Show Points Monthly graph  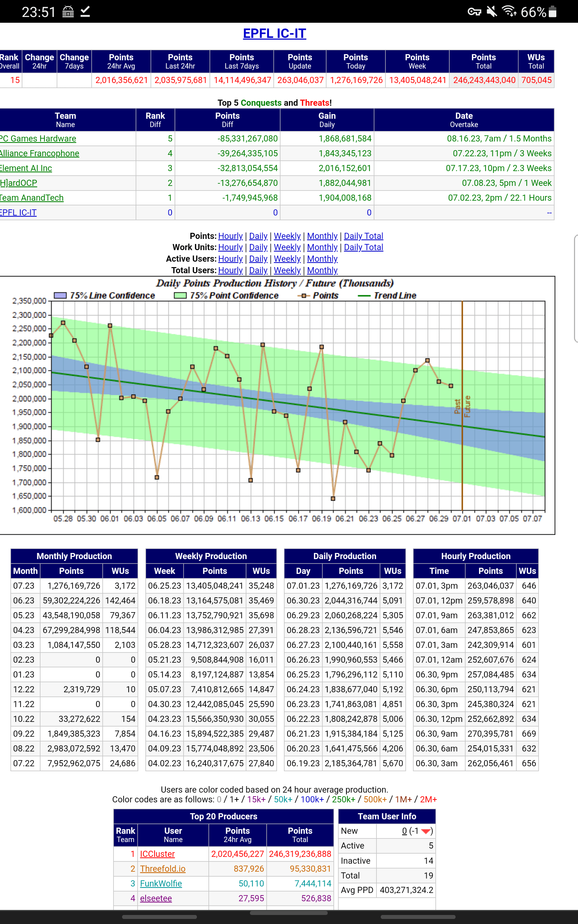(x=322, y=236)
